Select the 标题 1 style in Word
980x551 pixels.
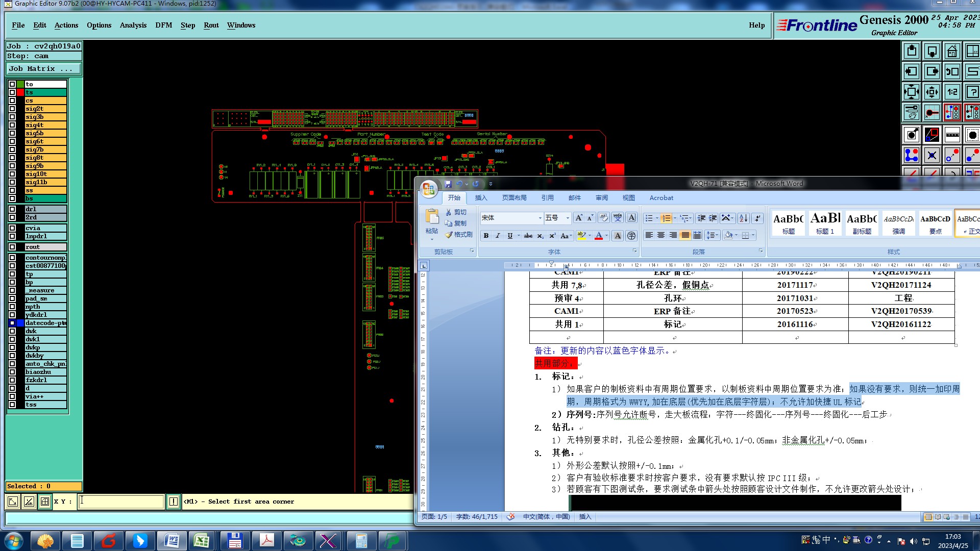[x=825, y=223]
